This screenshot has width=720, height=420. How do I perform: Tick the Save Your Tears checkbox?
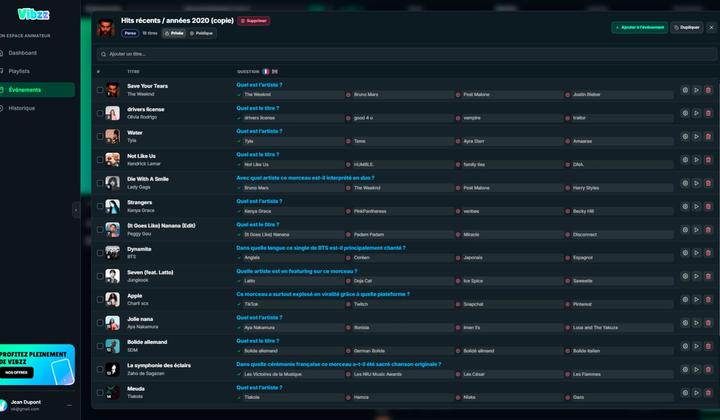click(x=100, y=90)
